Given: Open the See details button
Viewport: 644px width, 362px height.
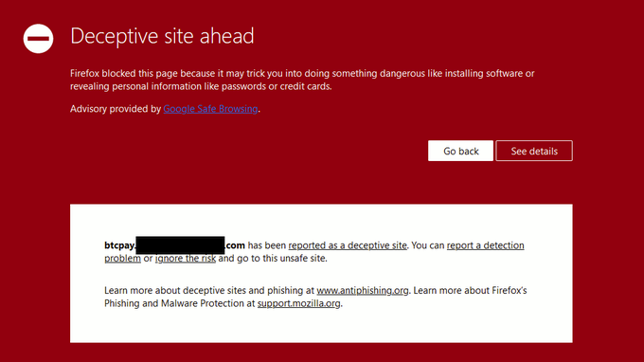Looking at the screenshot, I should click(534, 151).
